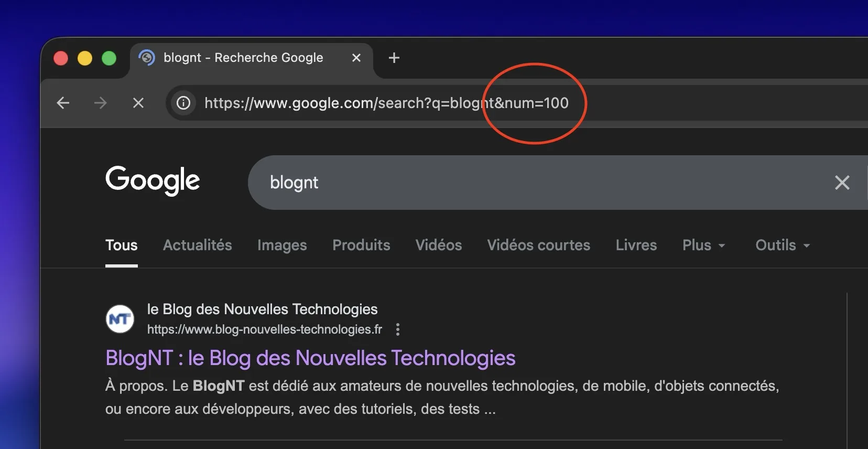Click the address bar URL
This screenshot has width=868, height=449.
pyautogui.click(x=386, y=103)
